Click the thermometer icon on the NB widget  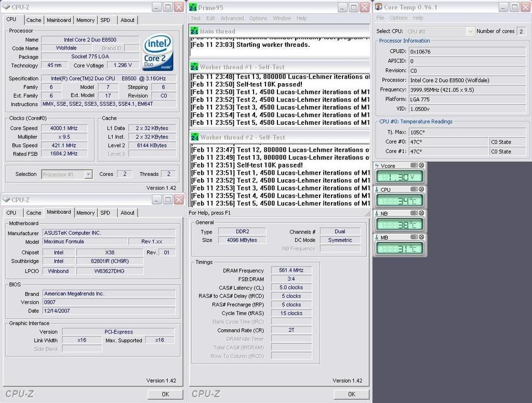click(x=377, y=214)
